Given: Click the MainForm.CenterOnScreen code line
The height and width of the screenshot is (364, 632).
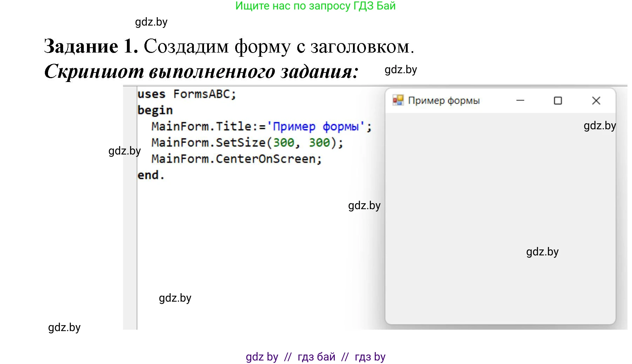Looking at the screenshot, I should click(236, 159).
